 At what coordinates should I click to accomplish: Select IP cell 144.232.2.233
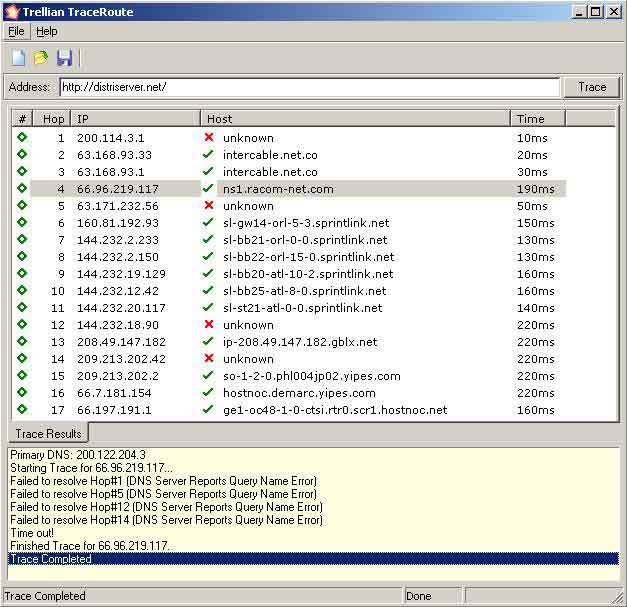pos(118,240)
